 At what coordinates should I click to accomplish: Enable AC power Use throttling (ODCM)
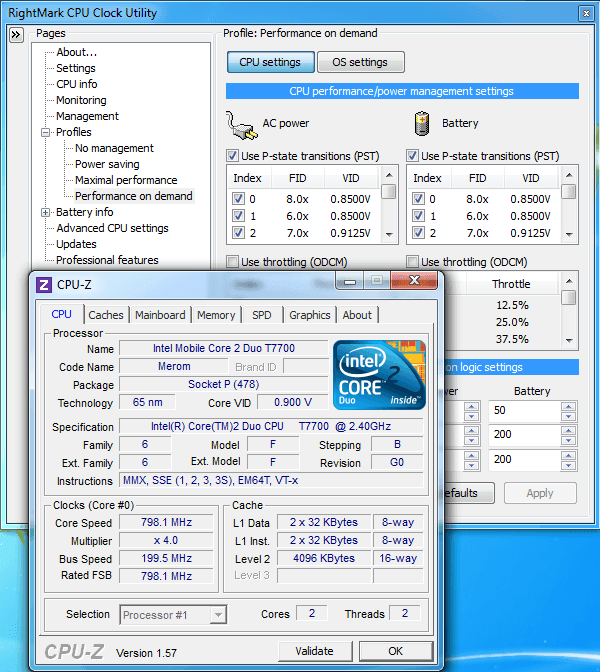pos(232,261)
